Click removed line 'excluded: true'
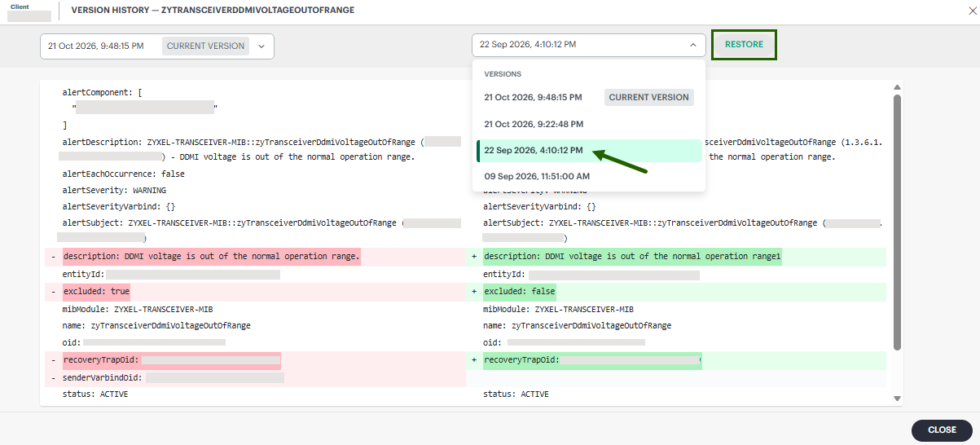This screenshot has height=445, width=980. pyautogui.click(x=96, y=292)
